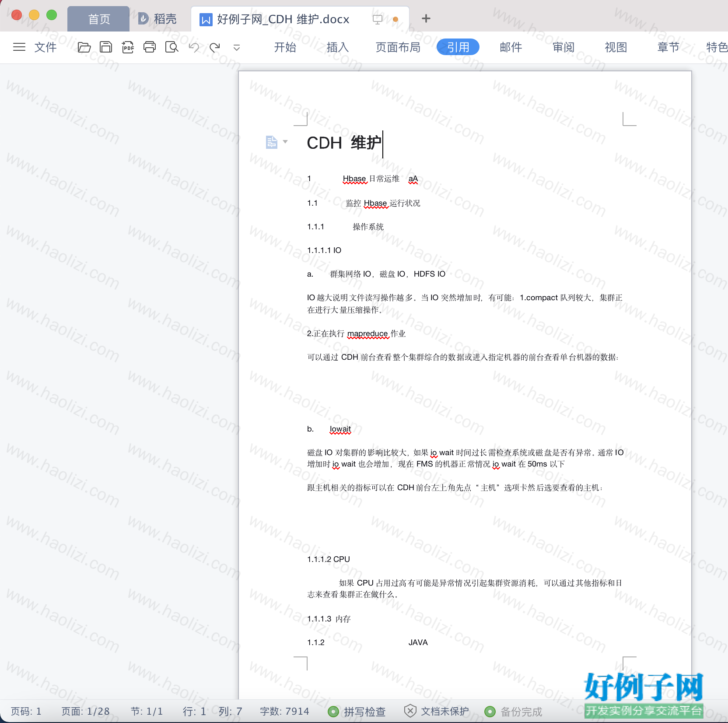Click 字数: 7914 word count

click(x=284, y=711)
